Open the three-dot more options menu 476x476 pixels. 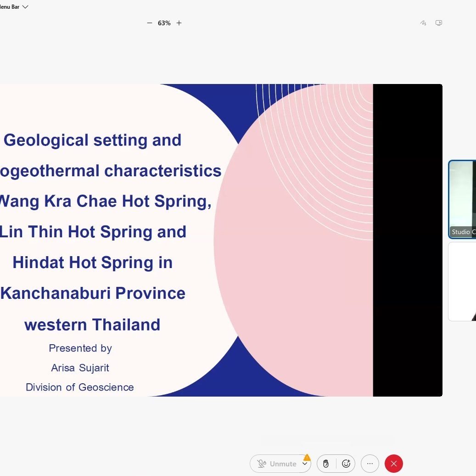(x=370, y=464)
